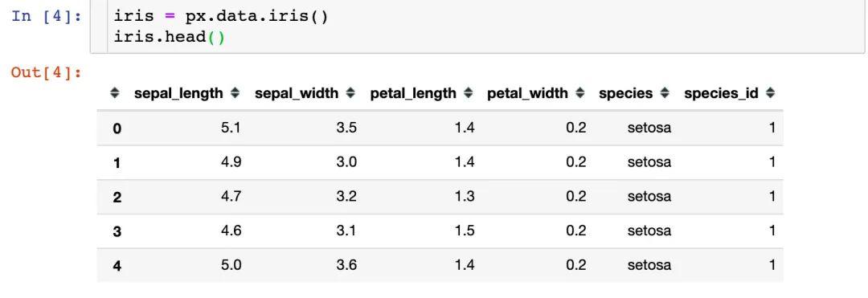The width and height of the screenshot is (868, 298).
Task: Click sort icon beside petal_length
Action: click(469, 93)
